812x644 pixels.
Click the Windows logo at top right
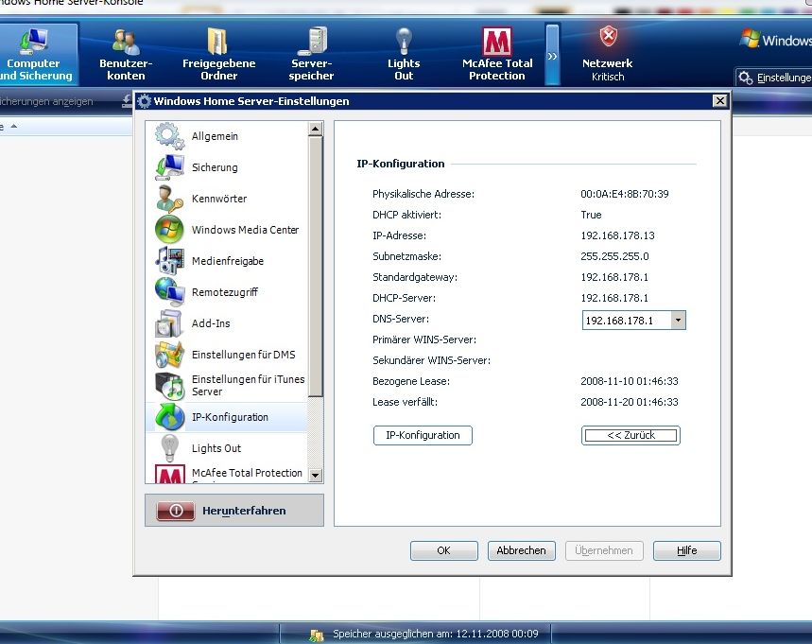coord(750,39)
